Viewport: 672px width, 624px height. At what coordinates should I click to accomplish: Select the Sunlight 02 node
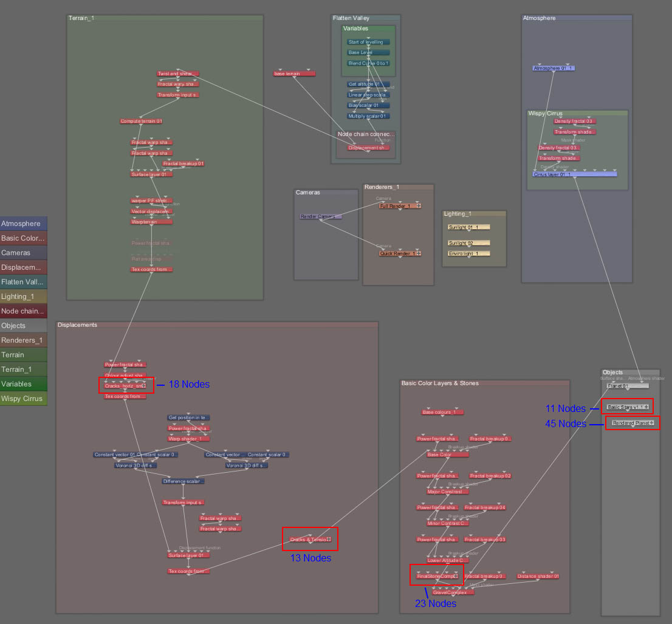tap(468, 243)
